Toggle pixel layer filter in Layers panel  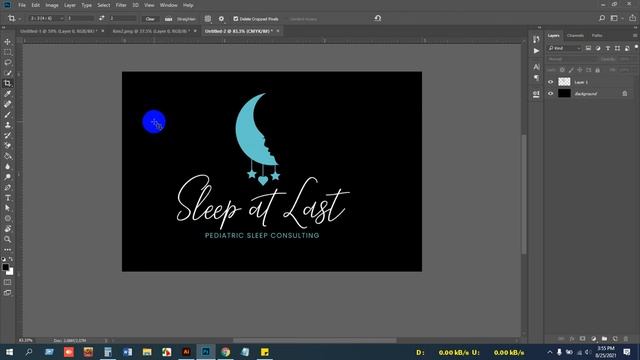coord(588,48)
